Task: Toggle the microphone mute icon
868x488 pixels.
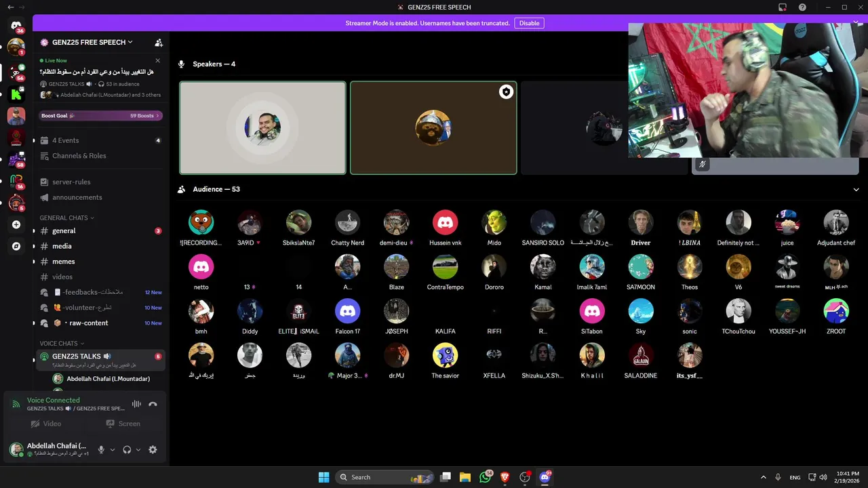Action: pyautogui.click(x=101, y=449)
